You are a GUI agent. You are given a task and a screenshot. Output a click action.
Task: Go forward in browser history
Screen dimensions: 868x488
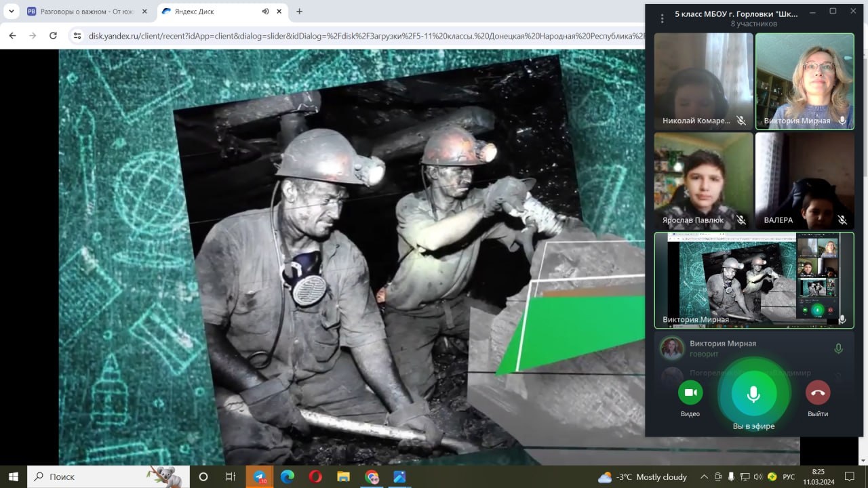click(x=33, y=35)
